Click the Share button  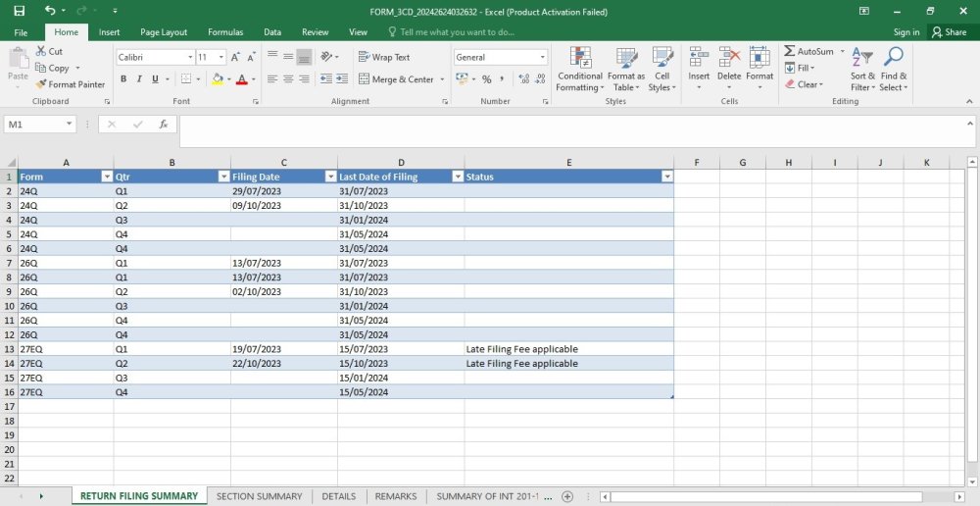click(949, 32)
